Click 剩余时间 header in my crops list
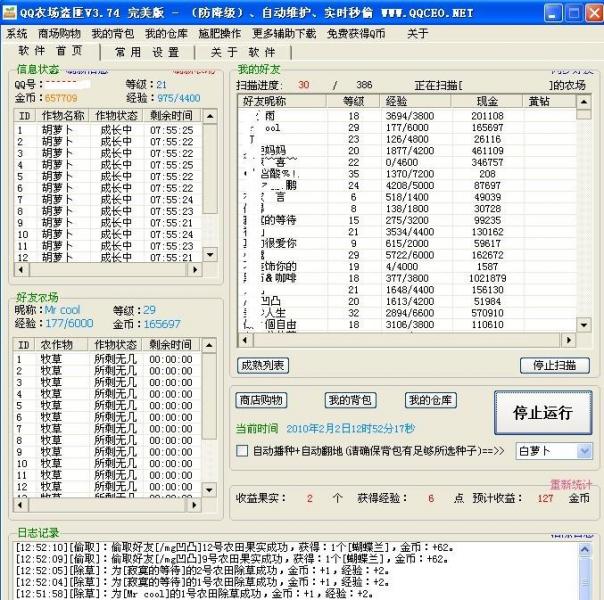This screenshot has height=600, width=604. coord(171,116)
